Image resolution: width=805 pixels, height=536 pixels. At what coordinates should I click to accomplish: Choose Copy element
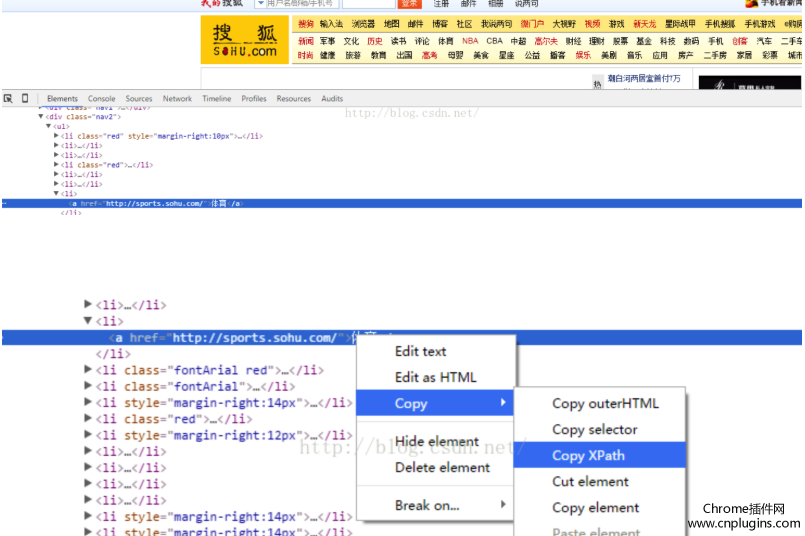pyautogui.click(x=596, y=508)
